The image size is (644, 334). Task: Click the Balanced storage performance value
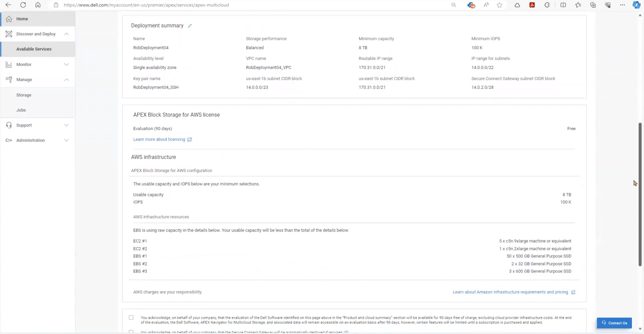255,48
